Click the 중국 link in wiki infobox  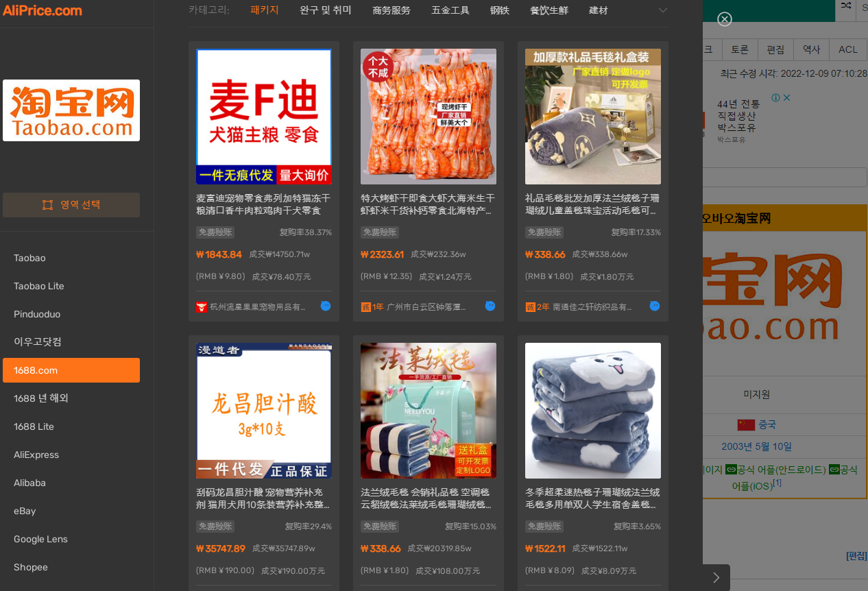[x=767, y=424]
